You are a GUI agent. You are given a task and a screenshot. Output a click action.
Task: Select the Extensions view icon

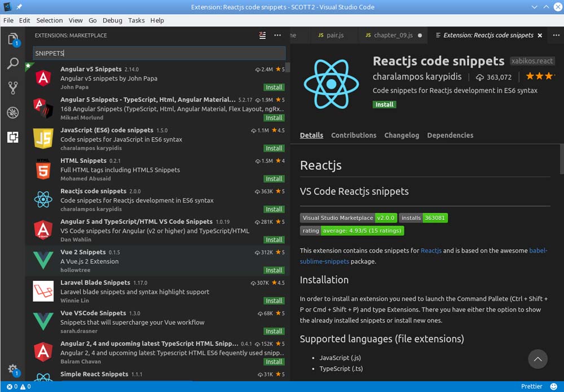pyautogui.click(x=12, y=137)
